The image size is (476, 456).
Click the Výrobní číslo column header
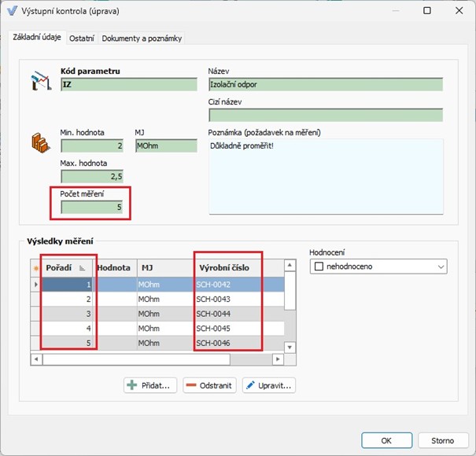238,268
